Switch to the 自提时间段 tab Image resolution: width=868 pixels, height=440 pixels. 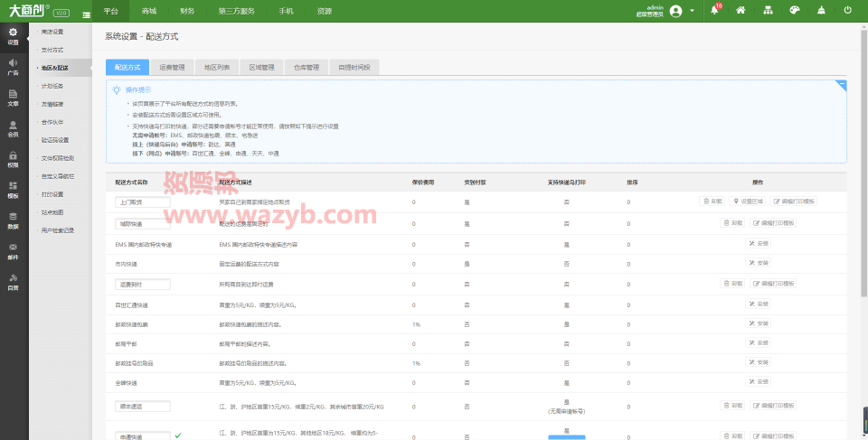point(354,67)
